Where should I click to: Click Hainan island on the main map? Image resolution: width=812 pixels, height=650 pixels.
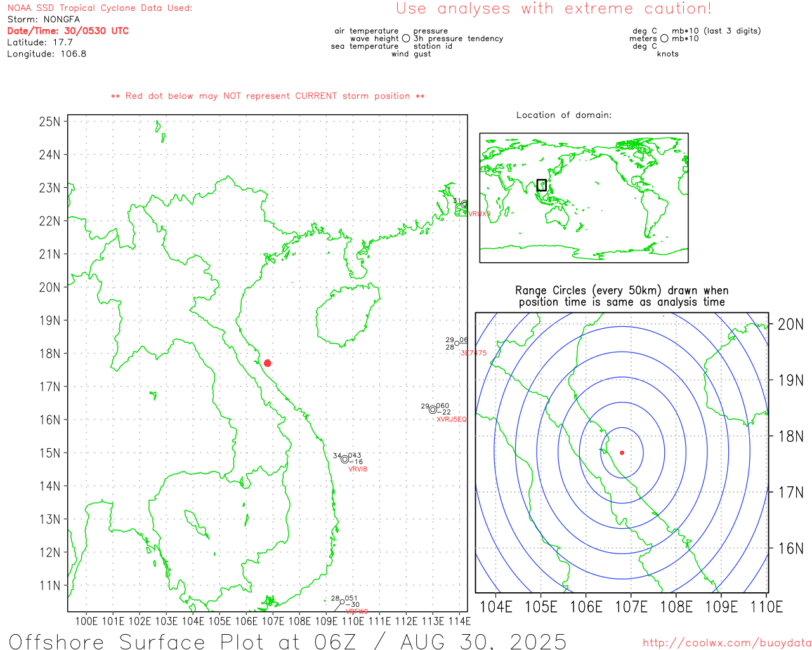coord(348,315)
